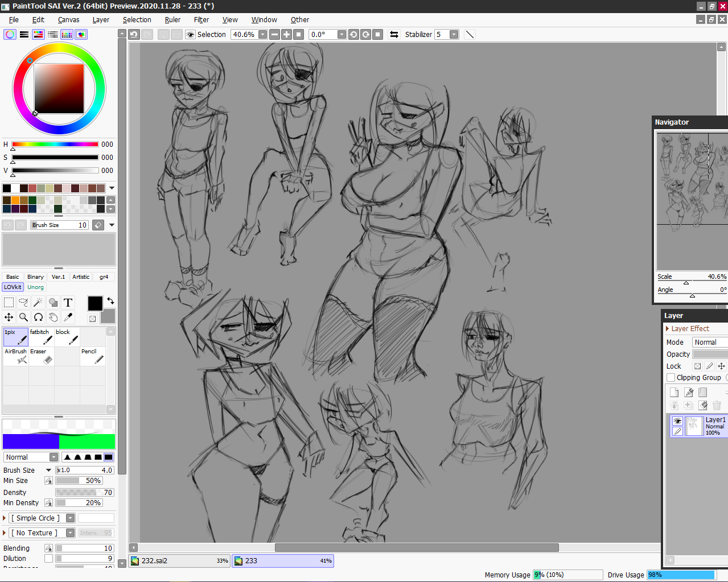Open the Stabilizer value dropdown
Viewport: 728px width, 582px height.
click(x=454, y=35)
